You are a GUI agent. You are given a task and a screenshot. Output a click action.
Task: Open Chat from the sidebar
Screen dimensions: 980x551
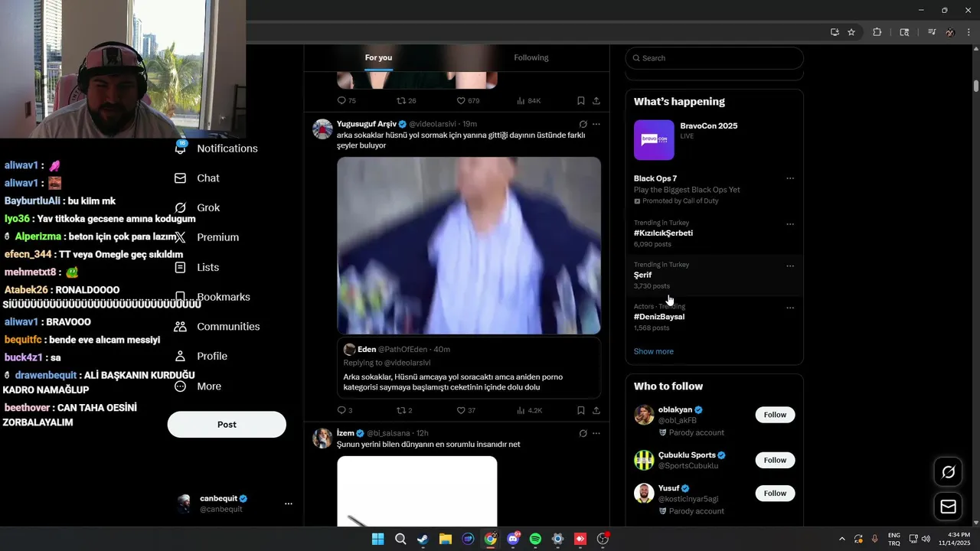[198, 178]
